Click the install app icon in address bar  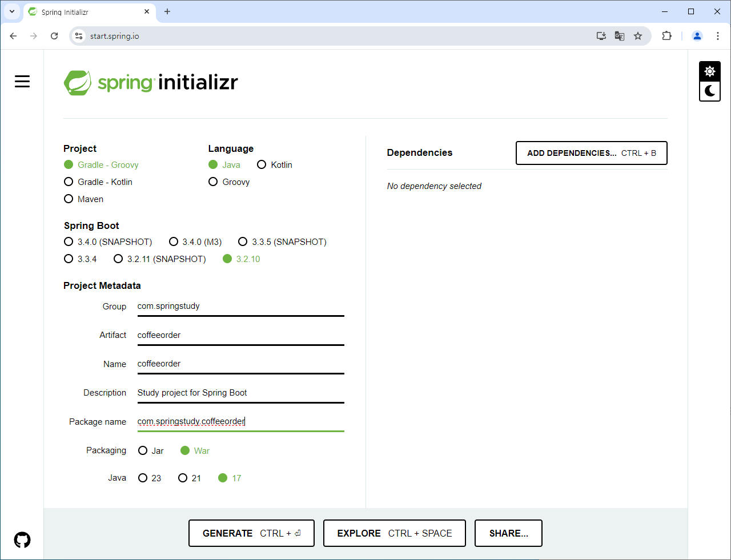pyautogui.click(x=601, y=36)
